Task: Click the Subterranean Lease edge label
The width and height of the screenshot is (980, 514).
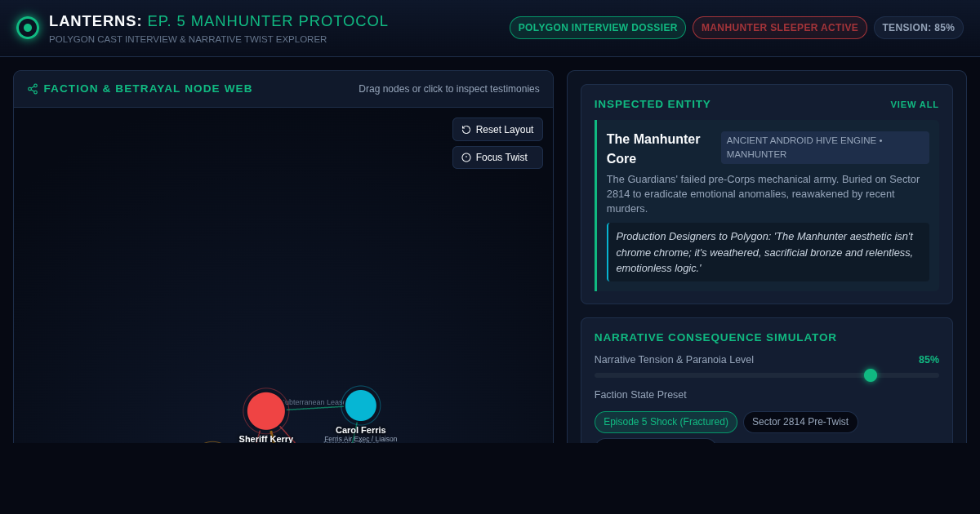Action: (314, 402)
